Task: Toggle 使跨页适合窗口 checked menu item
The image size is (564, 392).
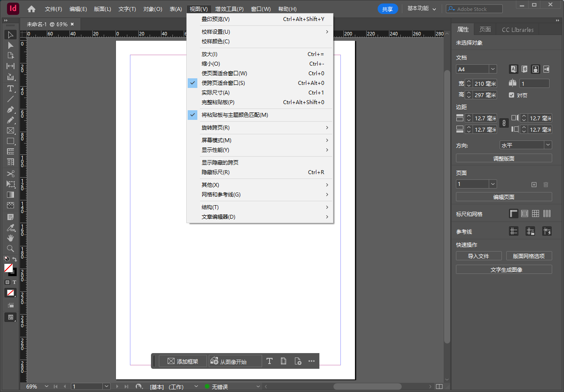Action: [x=260, y=83]
